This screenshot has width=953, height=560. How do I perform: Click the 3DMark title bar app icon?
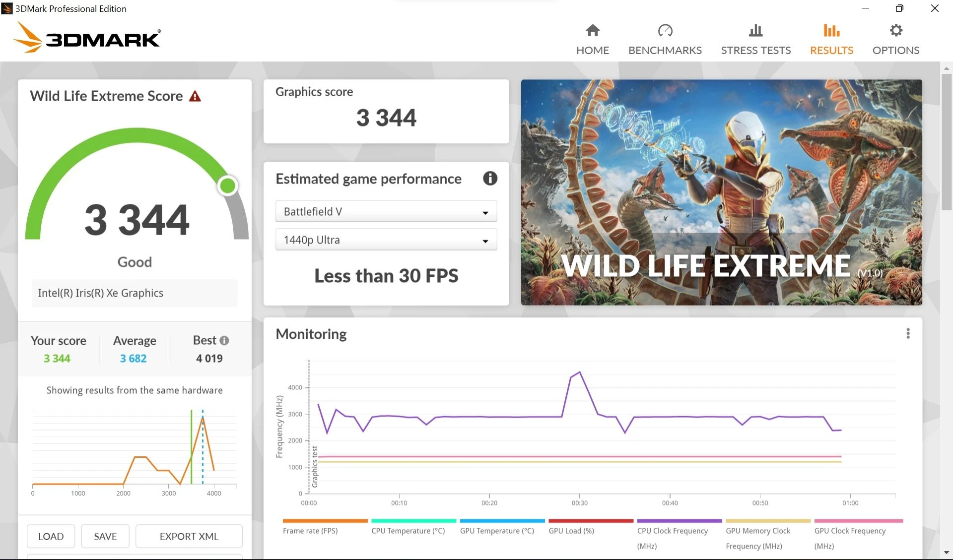[x=7, y=8]
